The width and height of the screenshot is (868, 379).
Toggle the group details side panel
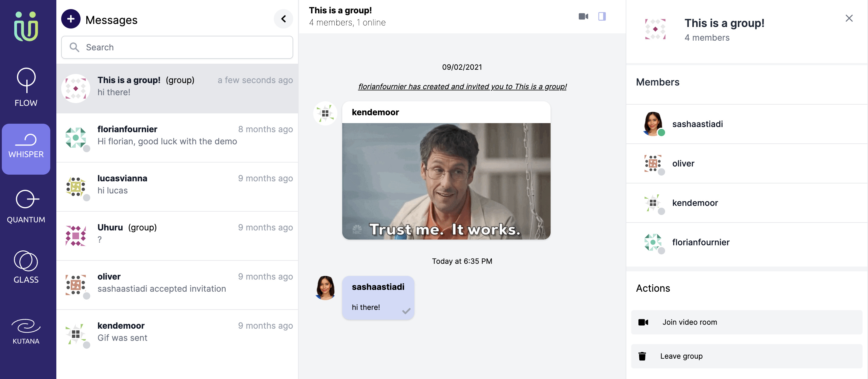point(602,16)
